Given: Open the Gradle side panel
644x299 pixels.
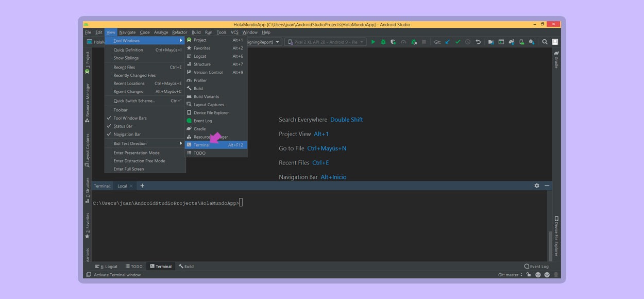Looking at the screenshot, I should click(556, 59).
